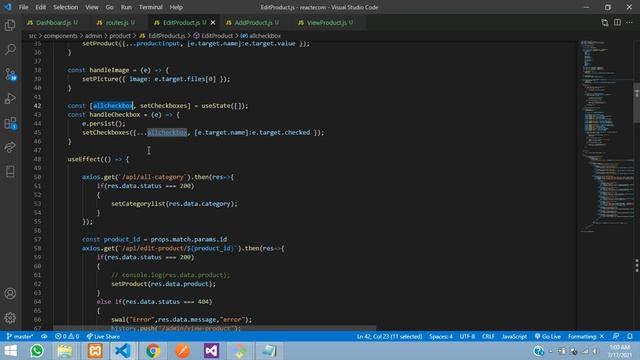Change line ending via CRLF
The image size is (640, 360).
click(488, 336)
